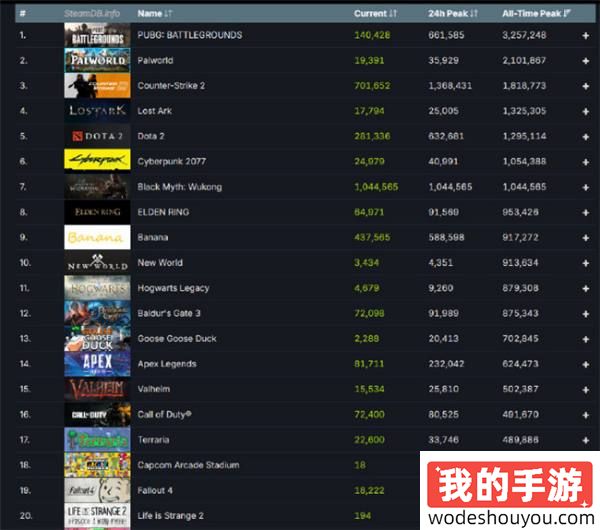Open the Call of Duty game link
600x530 pixels.
[x=165, y=414]
